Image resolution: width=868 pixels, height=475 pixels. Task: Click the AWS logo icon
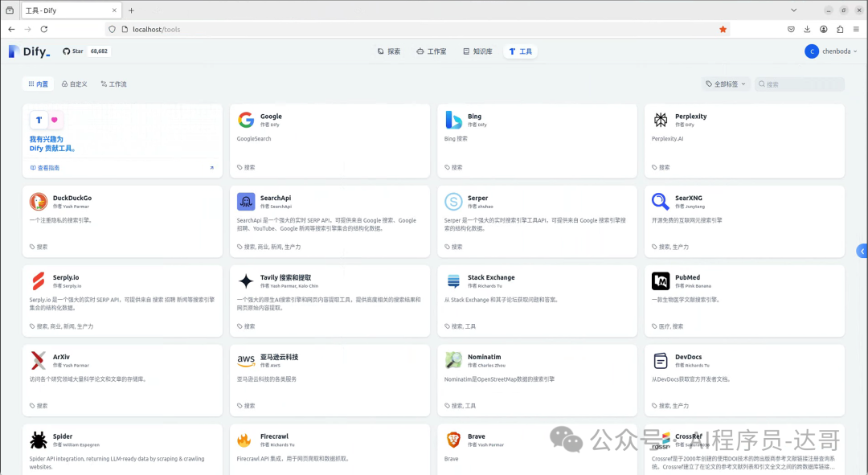pyautogui.click(x=246, y=360)
